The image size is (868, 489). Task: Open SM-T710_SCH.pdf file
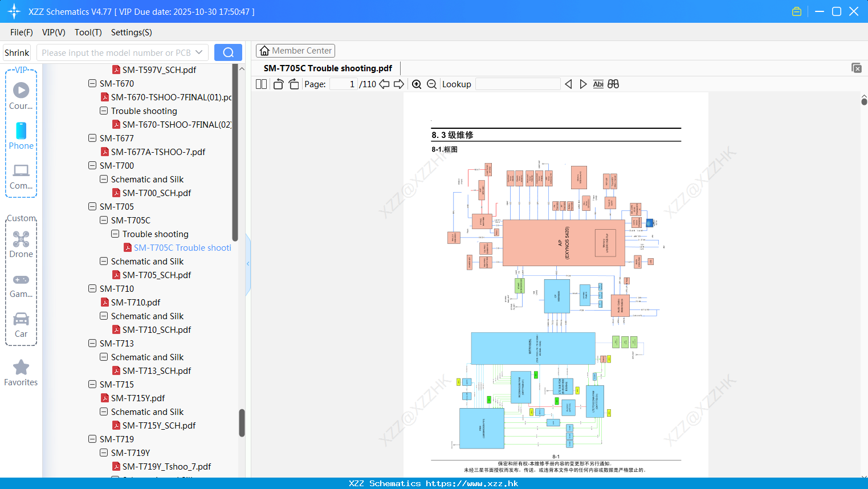point(157,329)
